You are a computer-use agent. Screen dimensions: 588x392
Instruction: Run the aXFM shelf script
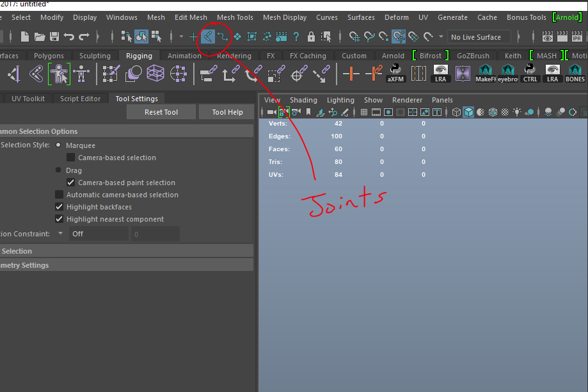(395, 73)
